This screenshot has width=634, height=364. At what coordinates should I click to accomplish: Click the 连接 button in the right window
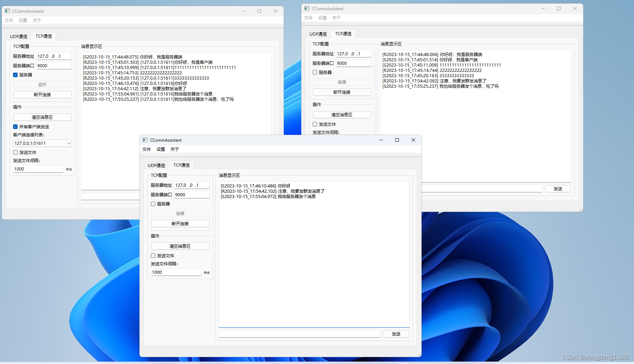pyautogui.click(x=342, y=82)
